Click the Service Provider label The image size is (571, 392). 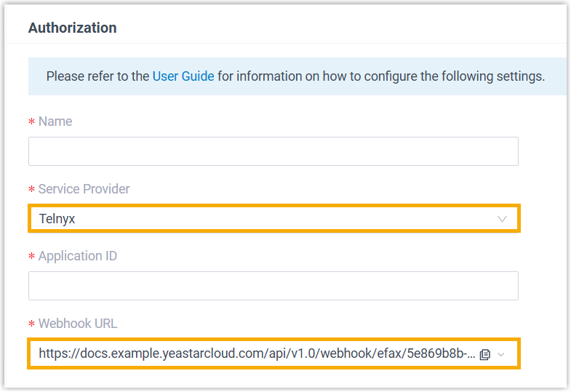(x=84, y=189)
